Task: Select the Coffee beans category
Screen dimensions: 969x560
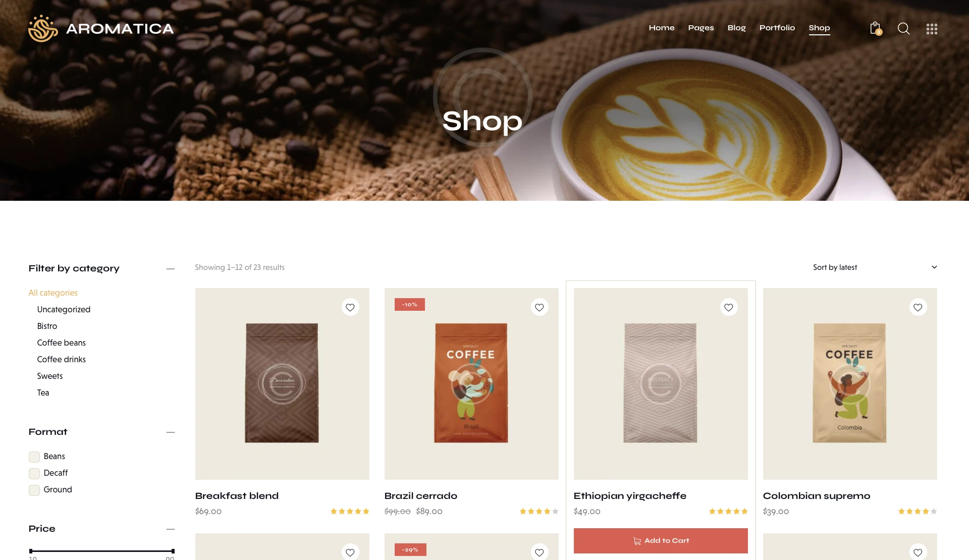Action: 62,343
